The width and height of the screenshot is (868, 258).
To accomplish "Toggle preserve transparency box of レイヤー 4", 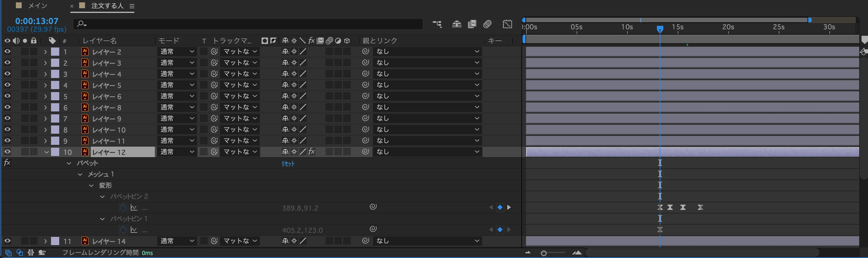I will tap(204, 74).
